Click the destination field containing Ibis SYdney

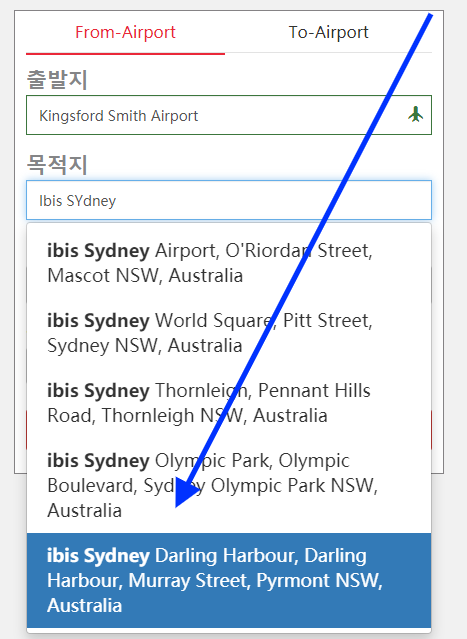[x=229, y=200]
